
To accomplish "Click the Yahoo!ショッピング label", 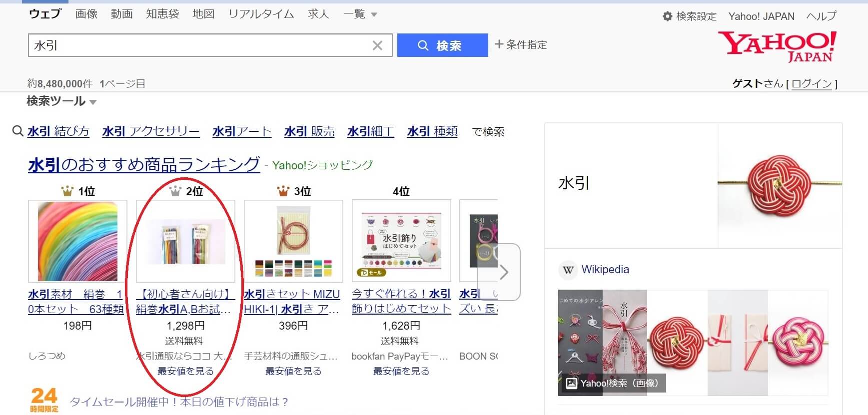I will click(x=322, y=165).
